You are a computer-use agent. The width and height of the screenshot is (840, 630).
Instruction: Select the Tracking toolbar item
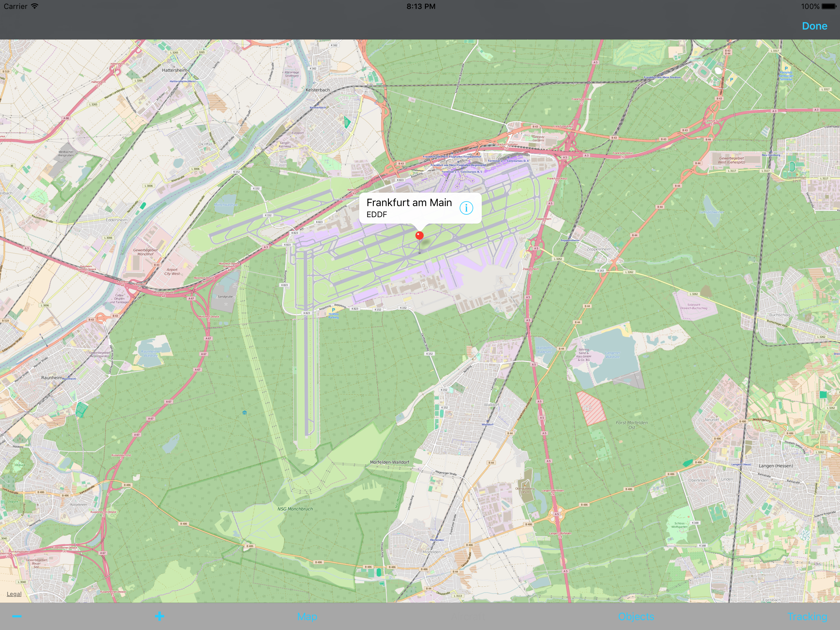[x=807, y=616]
